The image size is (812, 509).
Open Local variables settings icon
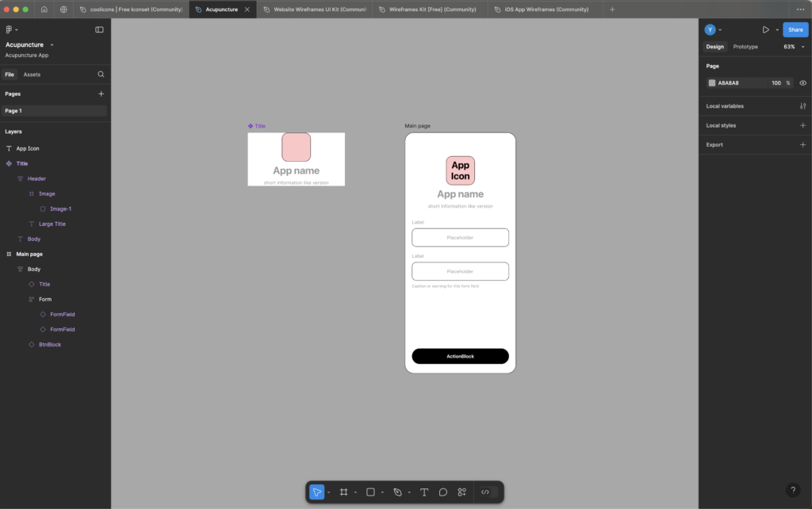802,106
